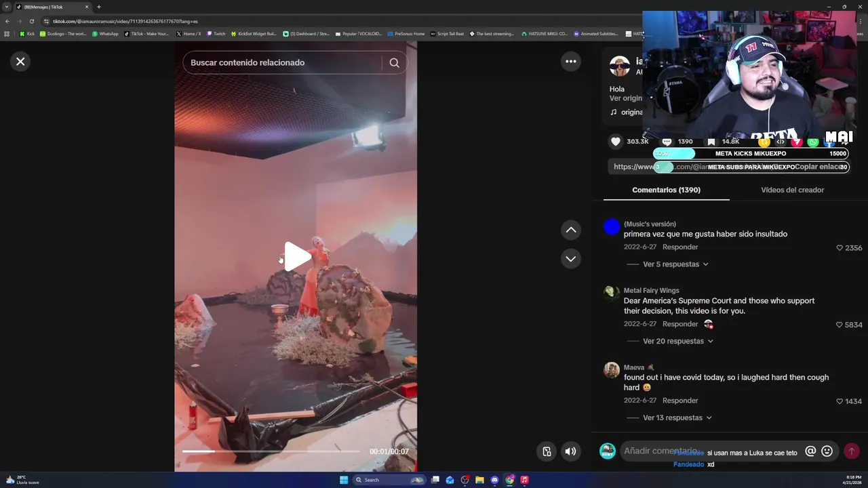This screenshot has width=868, height=488.
Task: Reply to Maeva's comment
Action: pyautogui.click(x=680, y=401)
